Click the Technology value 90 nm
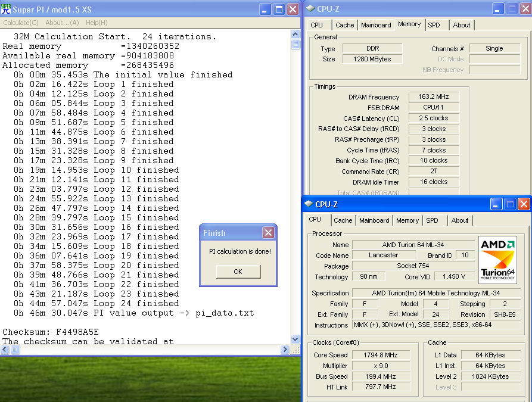This screenshot has height=402, width=532. 369,276
